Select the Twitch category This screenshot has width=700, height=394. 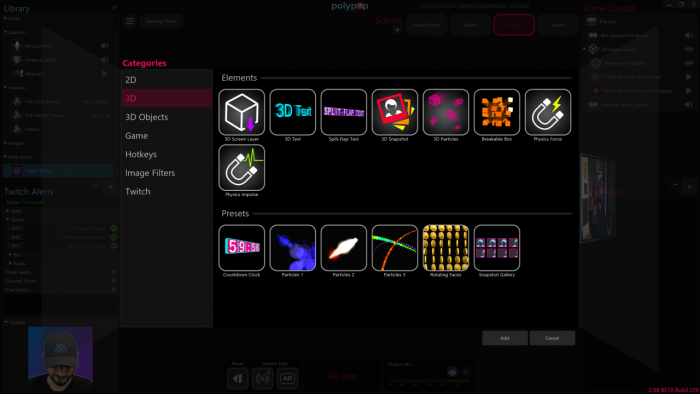[x=167, y=191]
